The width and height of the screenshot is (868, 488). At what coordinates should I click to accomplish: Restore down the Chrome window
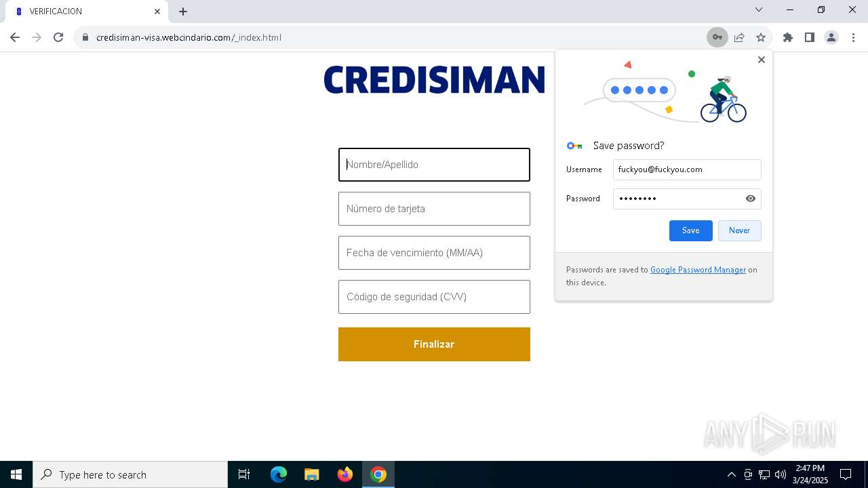pos(821,9)
